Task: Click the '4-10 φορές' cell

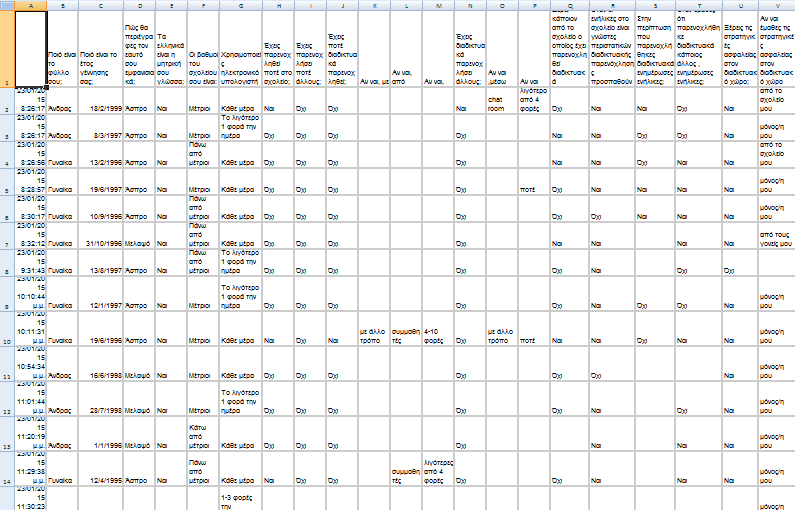Action: 438,329
